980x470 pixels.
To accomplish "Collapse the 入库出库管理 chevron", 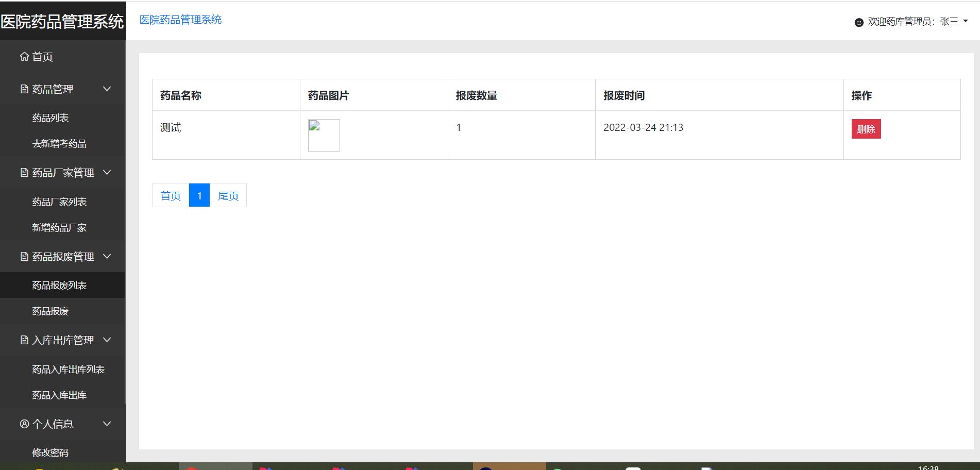I will click(107, 340).
